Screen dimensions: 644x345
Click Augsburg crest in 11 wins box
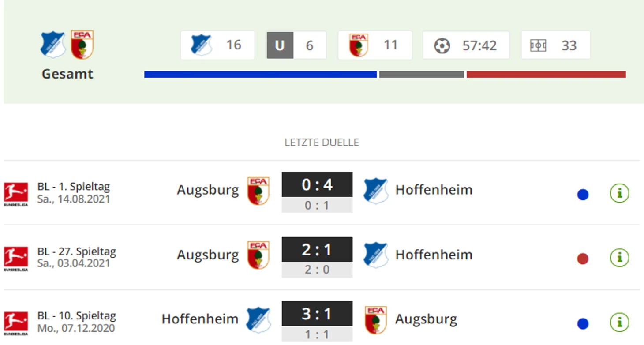359,45
